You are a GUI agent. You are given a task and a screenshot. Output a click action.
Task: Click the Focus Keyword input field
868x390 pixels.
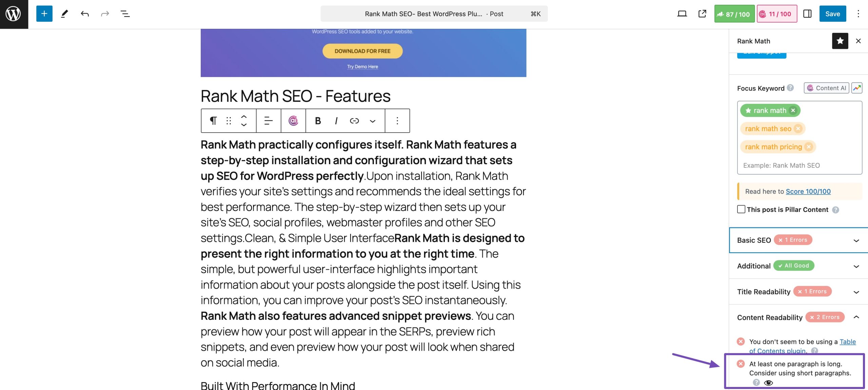(800, 165)
